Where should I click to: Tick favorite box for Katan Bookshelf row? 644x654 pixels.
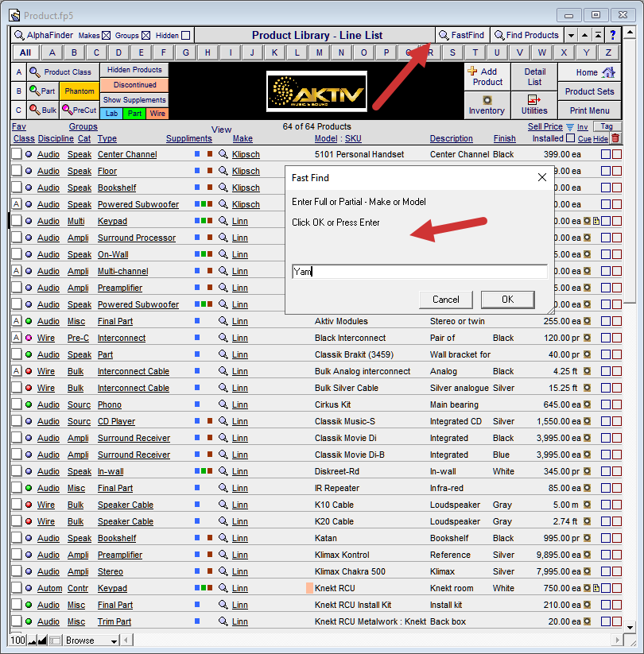(16, 538)
